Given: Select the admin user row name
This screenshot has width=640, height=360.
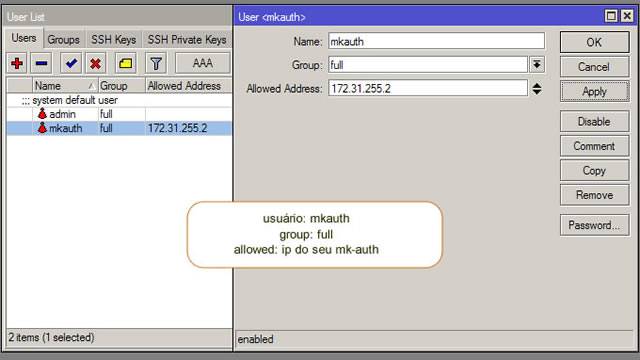Looking at the screenshot, I should point(62,114).
